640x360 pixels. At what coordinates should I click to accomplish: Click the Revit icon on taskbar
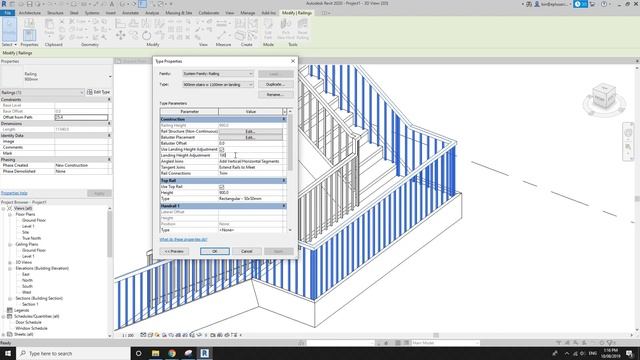point(204,353)
